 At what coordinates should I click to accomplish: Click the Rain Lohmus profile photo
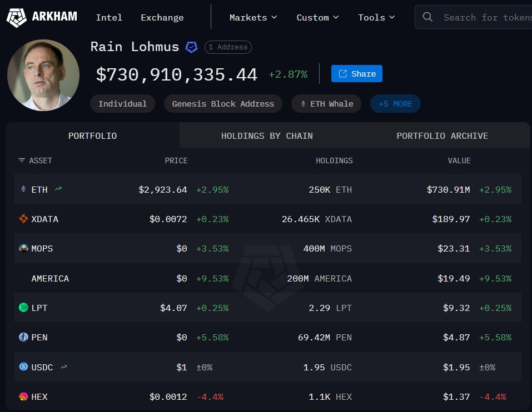pos(43,75)
